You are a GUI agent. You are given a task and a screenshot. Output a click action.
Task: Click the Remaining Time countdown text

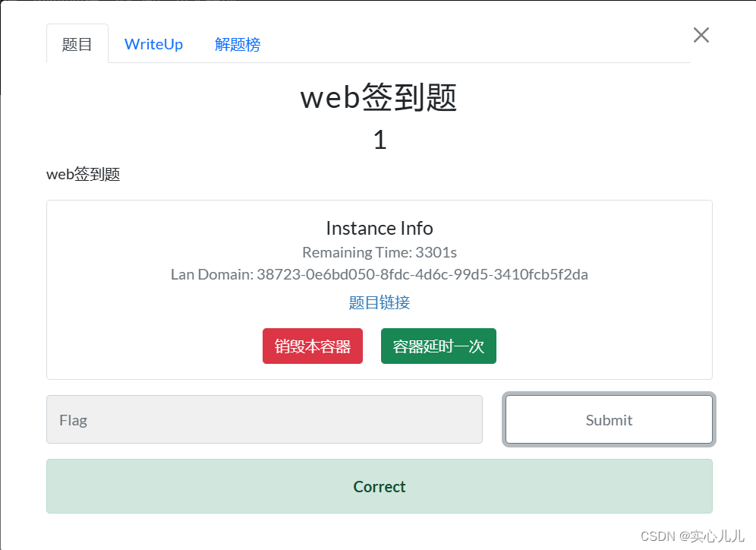(380, 252)
